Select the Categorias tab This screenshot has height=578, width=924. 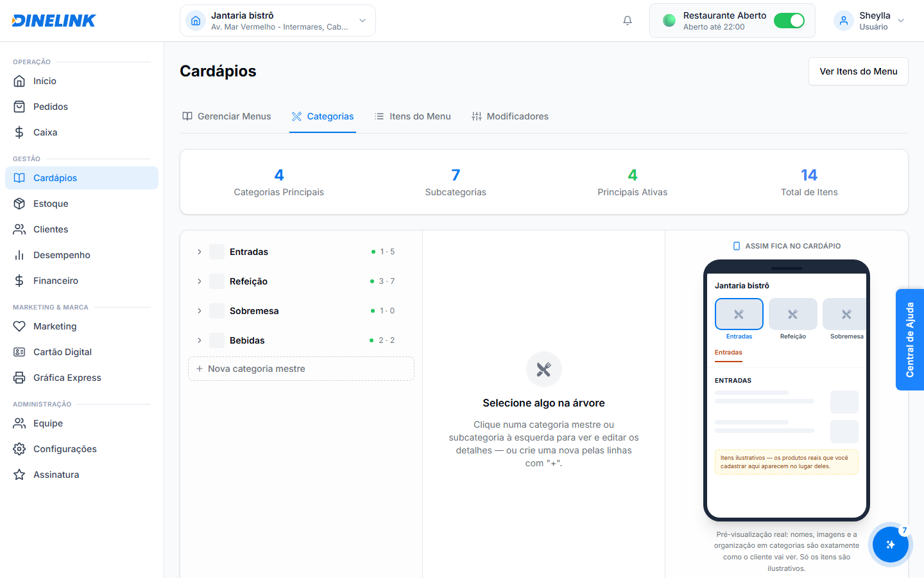(323, 116)
